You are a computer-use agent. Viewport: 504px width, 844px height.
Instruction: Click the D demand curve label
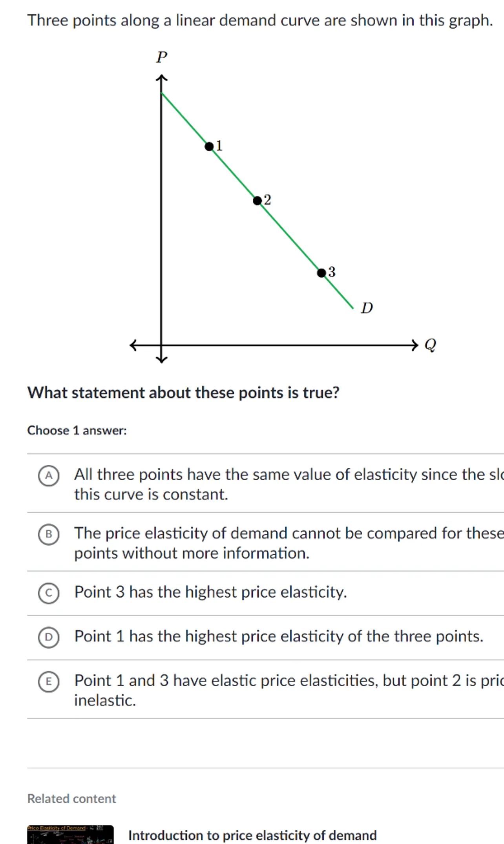(x=367, y=308)
